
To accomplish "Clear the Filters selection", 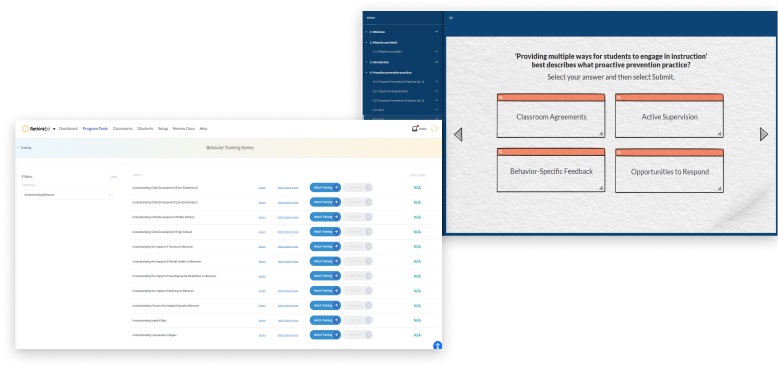I will click(x=114, y=177).
